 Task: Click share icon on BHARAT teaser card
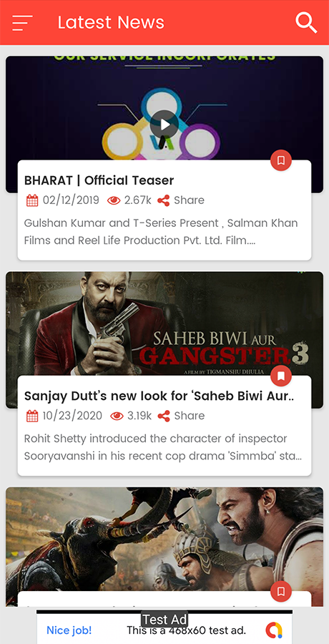pyautogui.click(x=164, y=200)
